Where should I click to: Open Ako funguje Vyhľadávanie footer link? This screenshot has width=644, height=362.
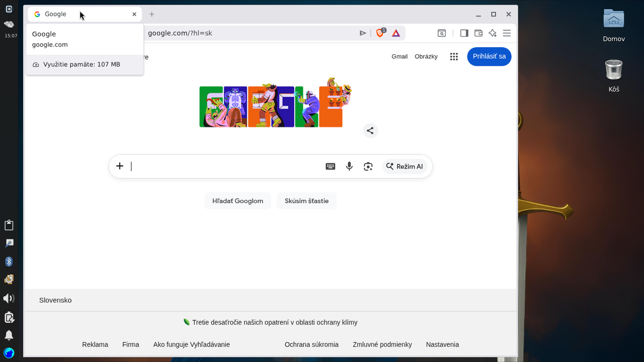(x=192, y=344)
